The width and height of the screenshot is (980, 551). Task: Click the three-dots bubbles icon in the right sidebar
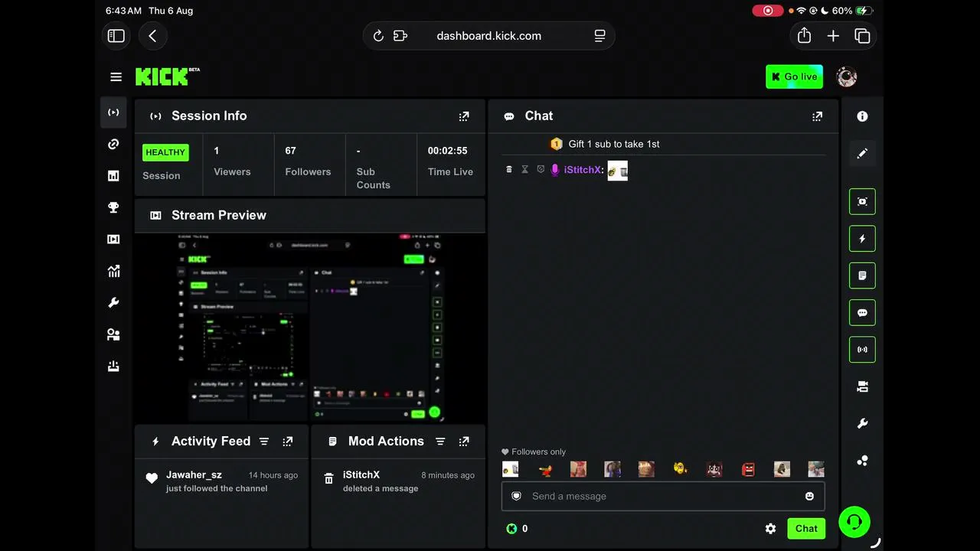coord(862,461)
